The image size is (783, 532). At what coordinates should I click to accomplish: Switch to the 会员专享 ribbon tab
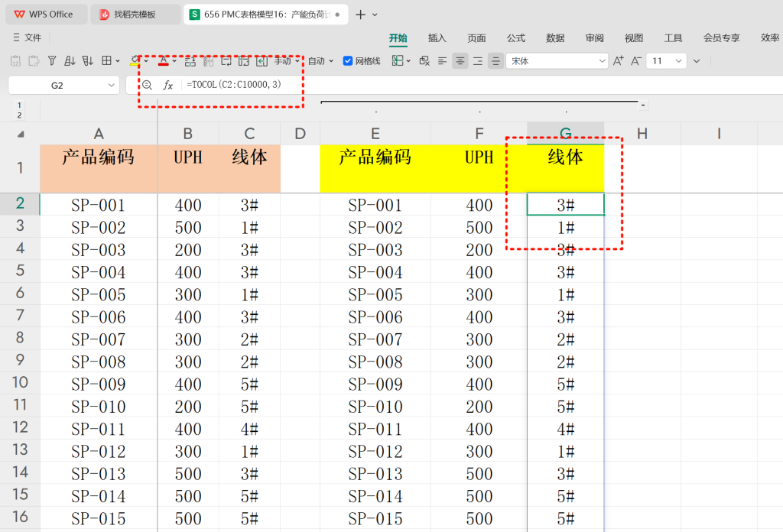coord(722,38)
